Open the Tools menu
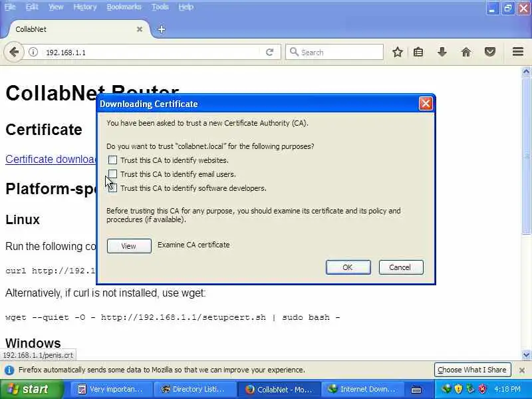This screenshot has width=532, height=399. (160, 7)
